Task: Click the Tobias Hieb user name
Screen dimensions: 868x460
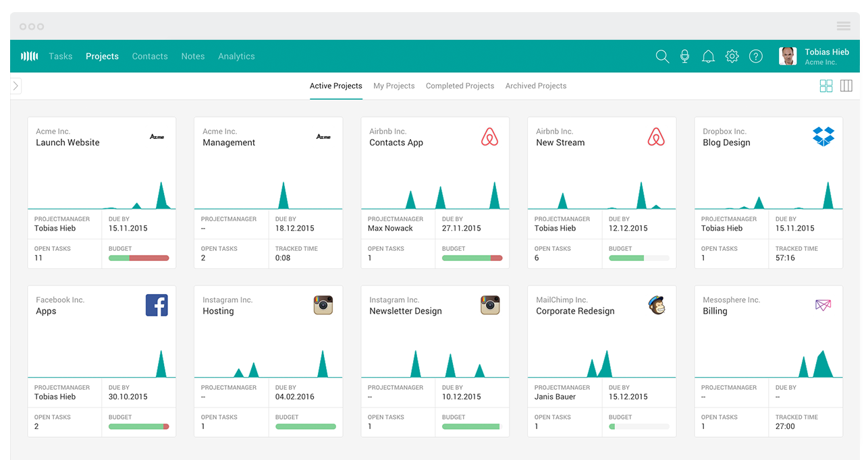Action: (x=827, y=52)
